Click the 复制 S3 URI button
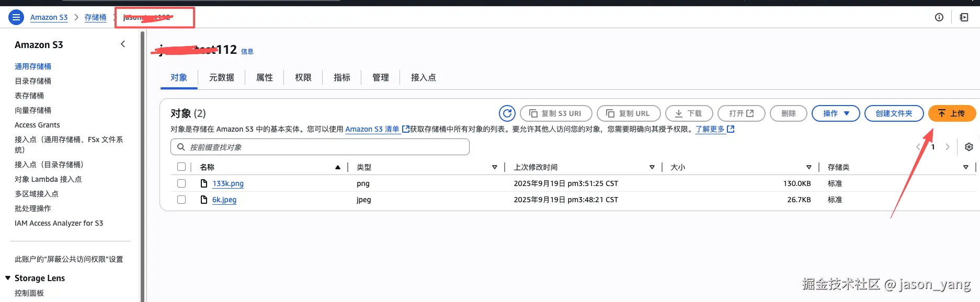 click(x=556, y=113)
